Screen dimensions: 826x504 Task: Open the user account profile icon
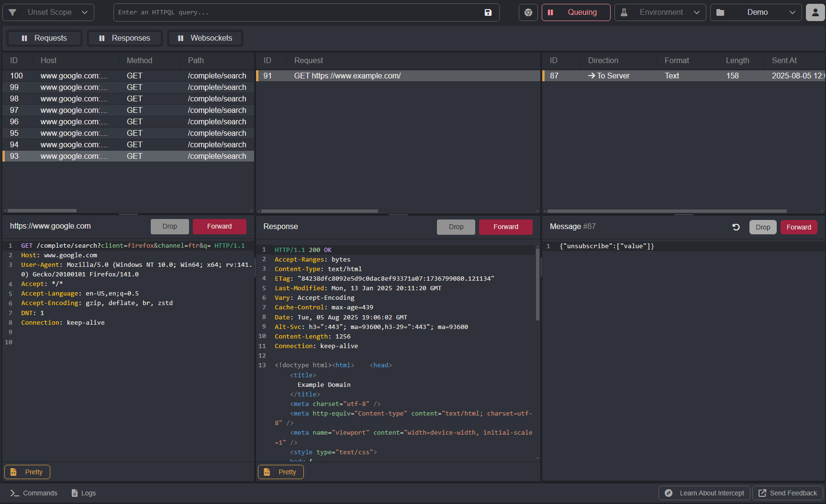pos(815,12)
